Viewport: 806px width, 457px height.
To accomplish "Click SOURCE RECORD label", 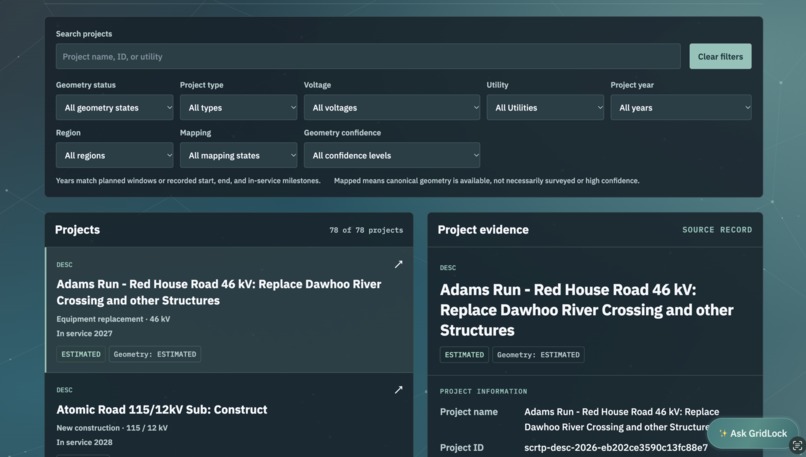I will pos(717,230).
